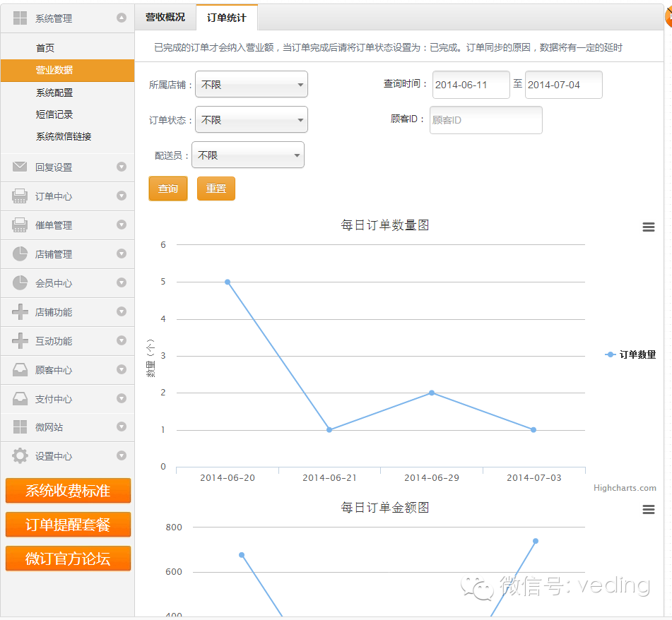Expand the 会员中心 section arrow
The image size is (672, 620).
pos(122,282)
